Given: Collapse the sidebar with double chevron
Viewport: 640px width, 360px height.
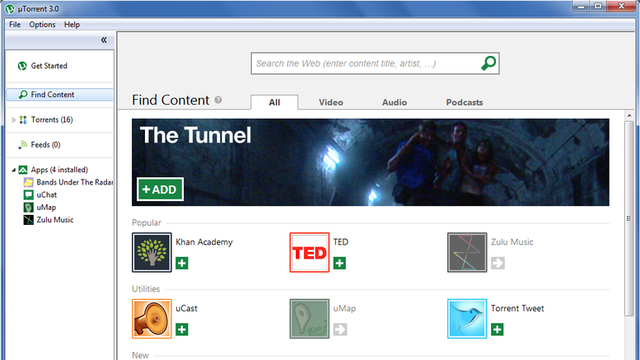Looking at the screenshot, I should coord(104,40).
